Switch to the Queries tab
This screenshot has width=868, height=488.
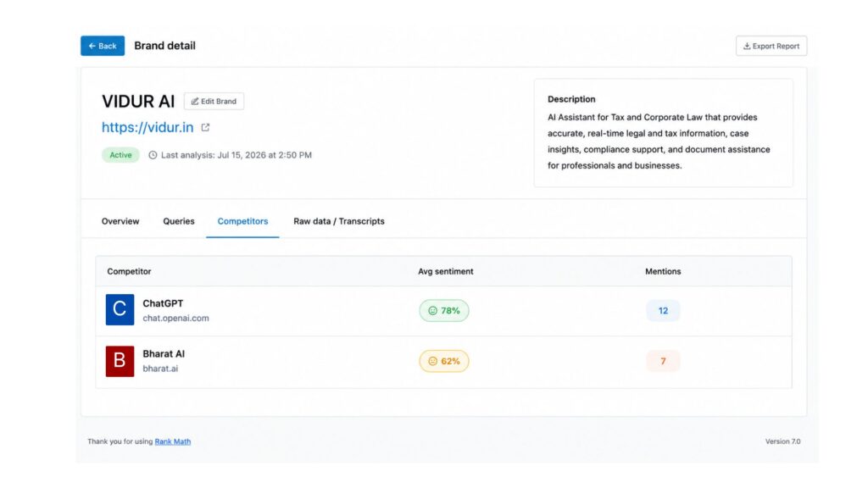coord(179,221)
